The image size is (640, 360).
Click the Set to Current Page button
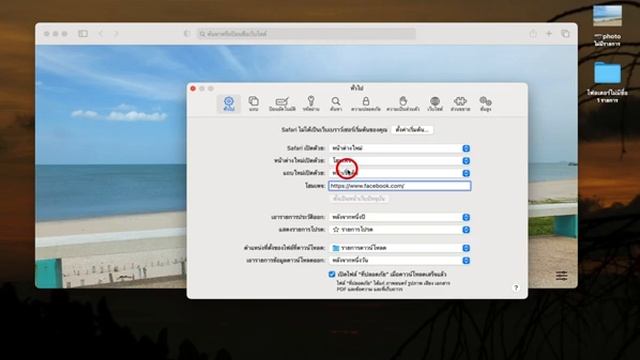(x=359, y=198)
